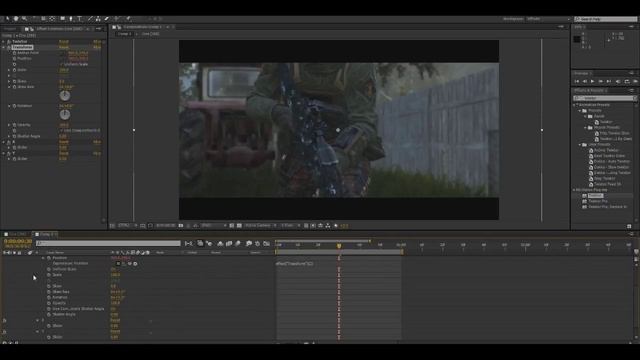This screenshot has height=360, width=640.
Task: Select the Clone Stamp tool
Action: (x=98, y=19)
